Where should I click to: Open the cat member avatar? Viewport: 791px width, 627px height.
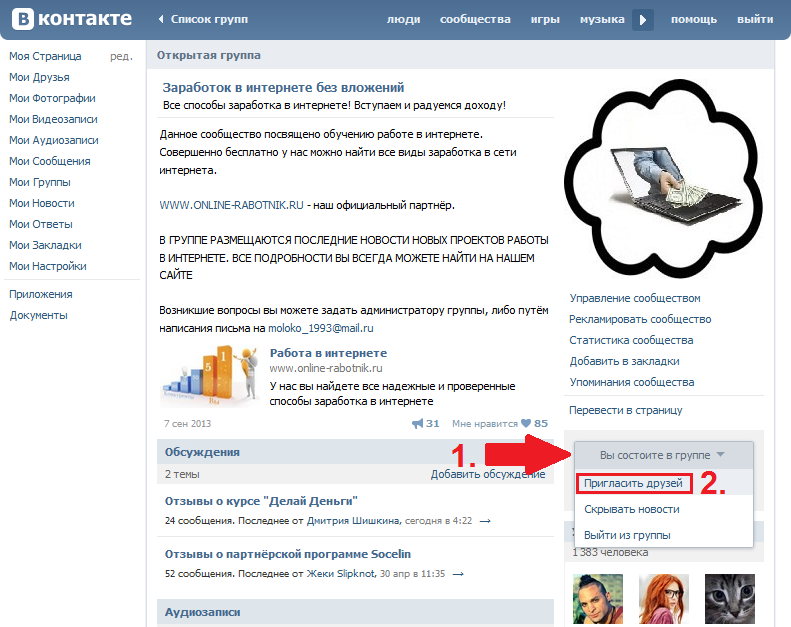pyautogui.click(x=729, y=599)
